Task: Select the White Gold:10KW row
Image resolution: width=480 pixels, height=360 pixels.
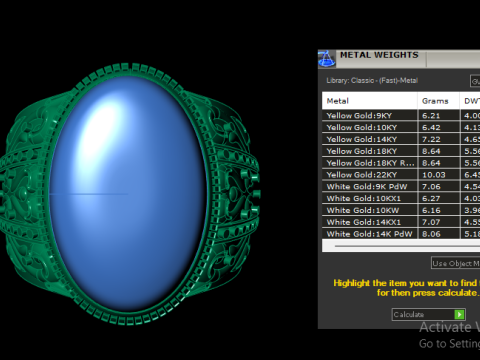Action: click(x=401, y=210)
